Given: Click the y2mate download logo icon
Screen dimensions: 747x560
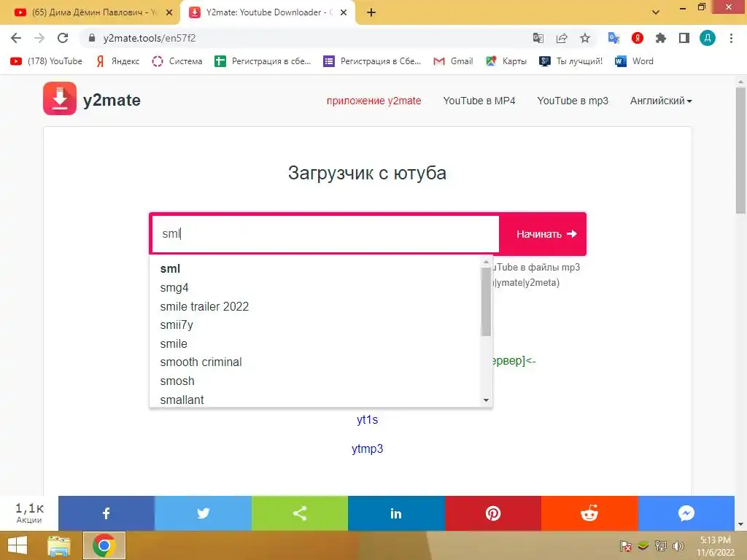Looking at the screenshot, I should pos(60,98).
